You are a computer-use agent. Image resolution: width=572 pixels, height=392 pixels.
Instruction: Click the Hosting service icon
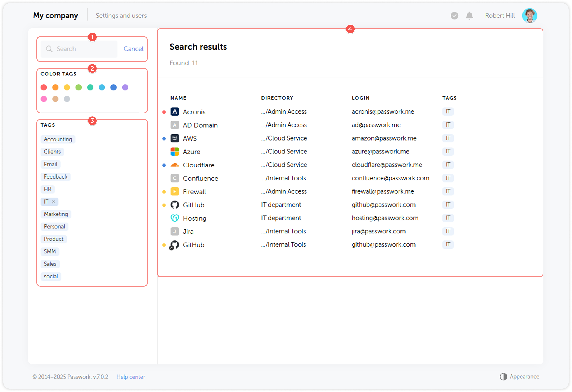[175, 218]
